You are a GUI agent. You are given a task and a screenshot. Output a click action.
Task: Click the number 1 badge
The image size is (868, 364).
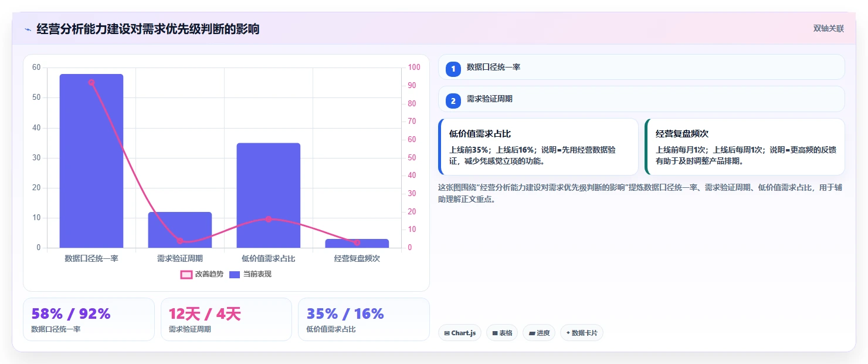pyautogui.click(x=453, y=69)
